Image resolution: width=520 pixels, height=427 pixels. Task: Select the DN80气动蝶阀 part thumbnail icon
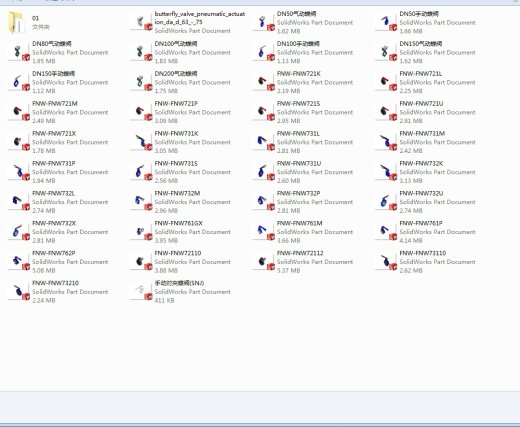coord(19,52)
